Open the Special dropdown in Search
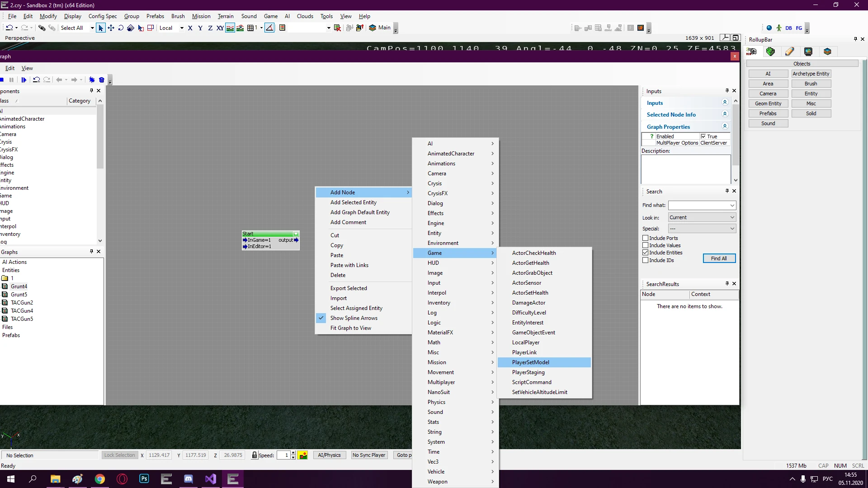 point(702,229)
